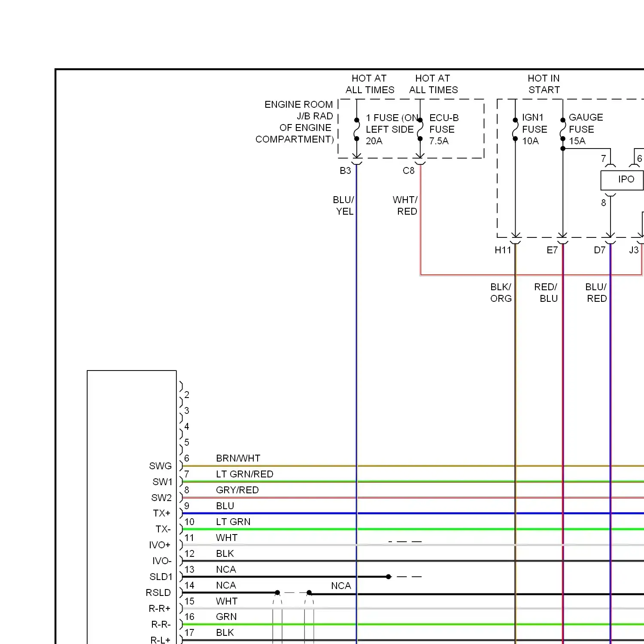
Task: Click the "HOT IN START" label
Action: [544, 84]
